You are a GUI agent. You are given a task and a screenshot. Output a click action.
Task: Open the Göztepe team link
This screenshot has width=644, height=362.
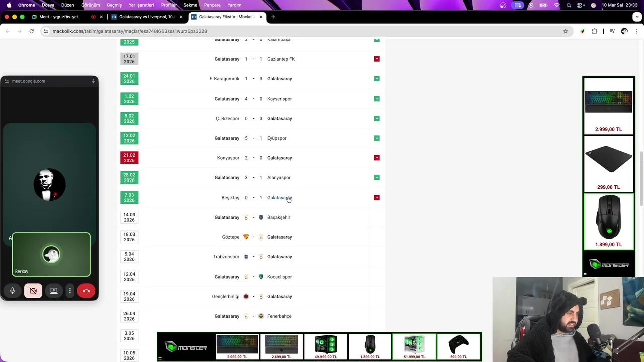231,237
